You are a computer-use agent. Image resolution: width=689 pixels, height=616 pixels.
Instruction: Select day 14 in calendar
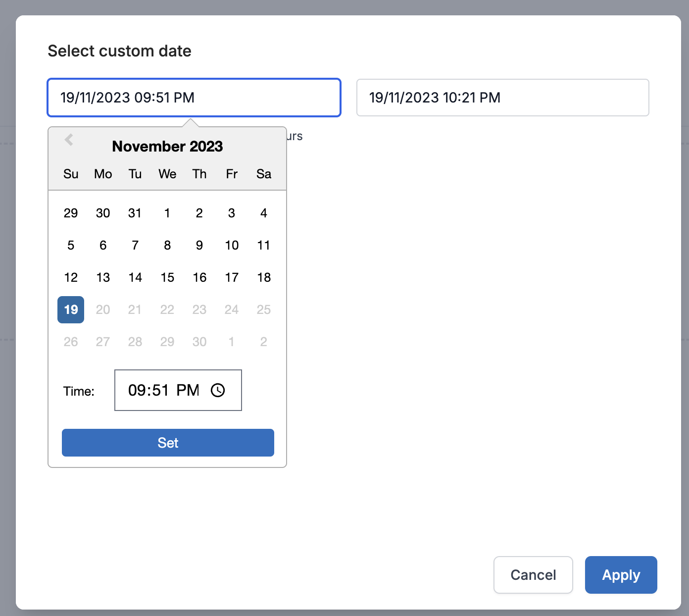pos(135,277)
